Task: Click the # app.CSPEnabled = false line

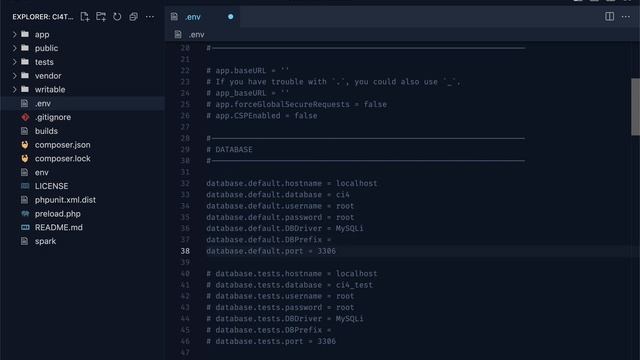Action: click(262, 116)
